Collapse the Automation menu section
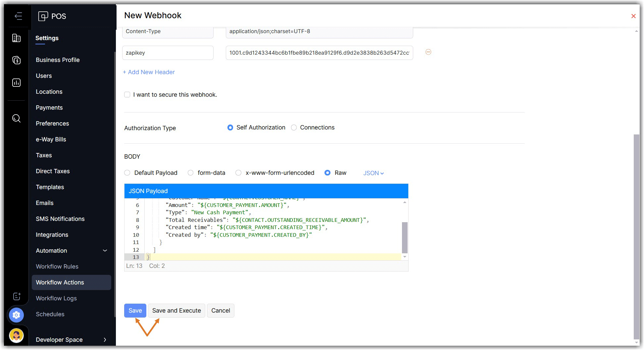The height and width of the screenshot is (350, 644). point(105,251)
